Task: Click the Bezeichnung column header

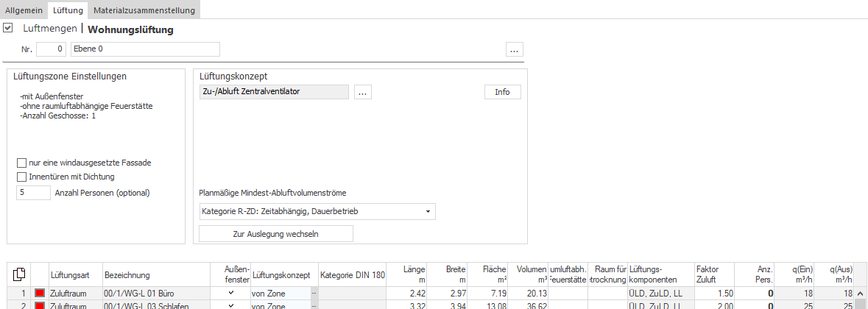Action: (x=156, y=274)
